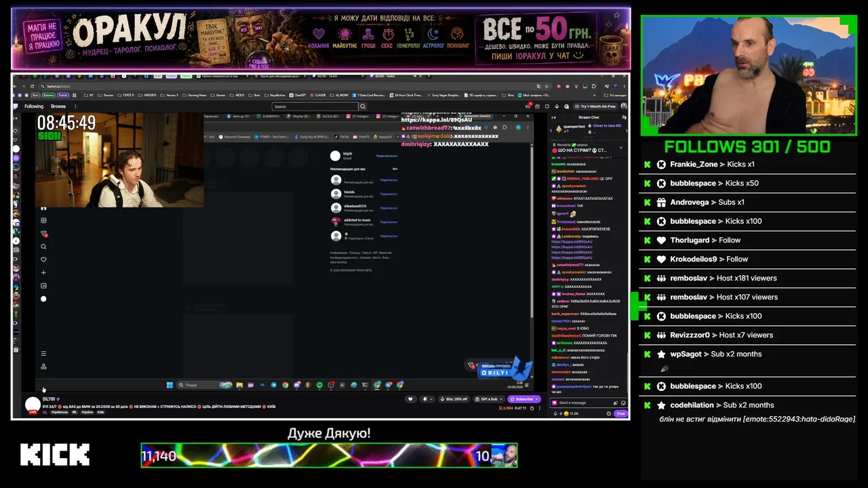Click Подписаться next to fckcldx
This screenshot has height=488, width=868.
tap(389, 194)
